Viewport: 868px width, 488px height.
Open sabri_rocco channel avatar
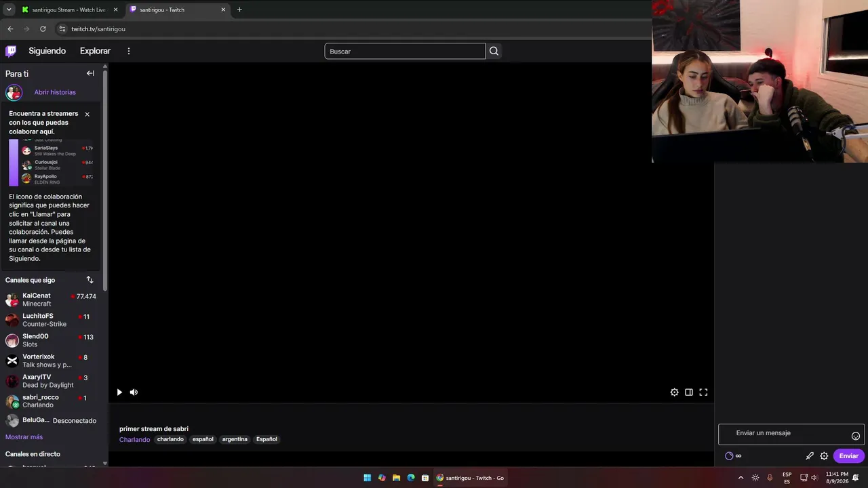12,401
